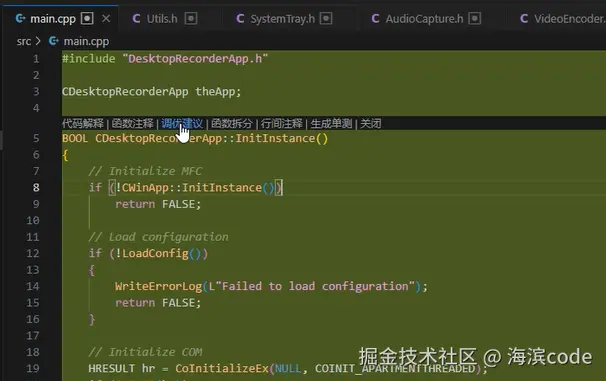Image resolution: width=606 pixels, height=381 pixels.
Task: Click InitInstance() in the line 5 definition
Action: click(x=281, y=138)
